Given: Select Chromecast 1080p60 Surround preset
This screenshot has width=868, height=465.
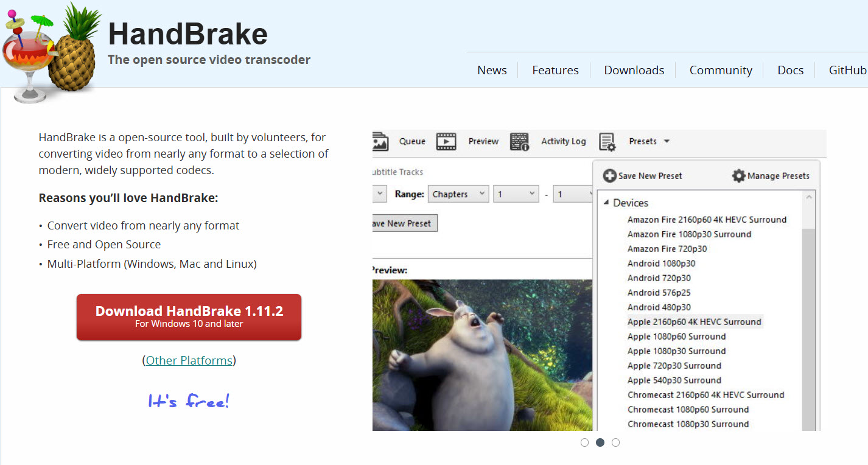Looking at the screenshot, I should [688, 410].
